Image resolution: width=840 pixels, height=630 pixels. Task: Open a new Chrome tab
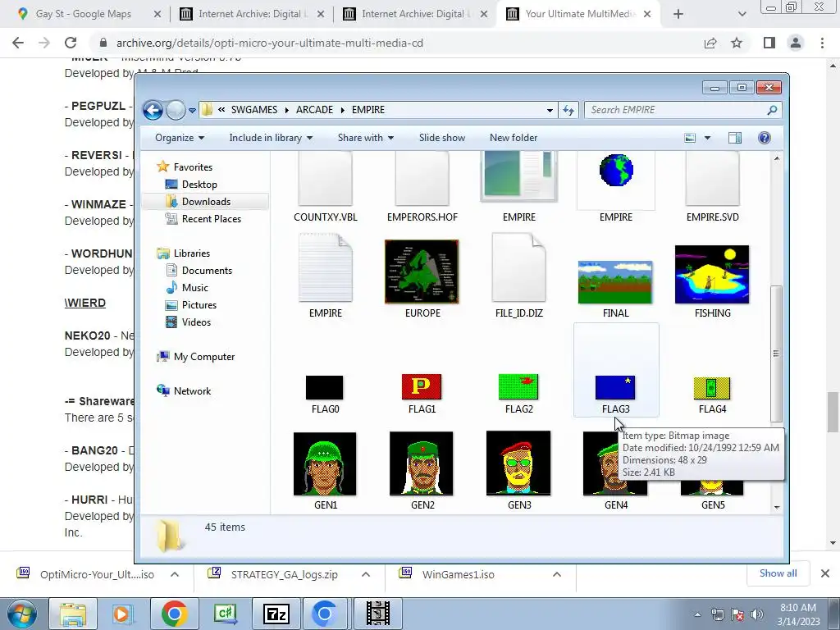coord(678,14)
